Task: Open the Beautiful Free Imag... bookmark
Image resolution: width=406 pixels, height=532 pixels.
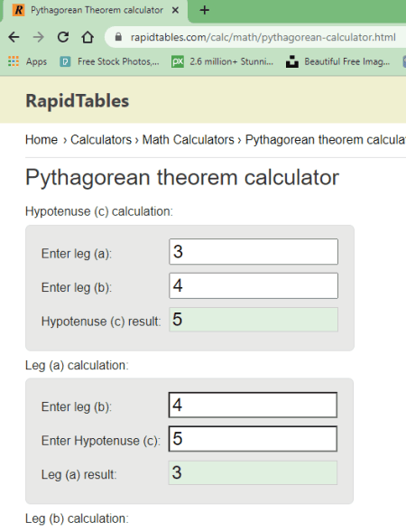Action: pos(337,61)
